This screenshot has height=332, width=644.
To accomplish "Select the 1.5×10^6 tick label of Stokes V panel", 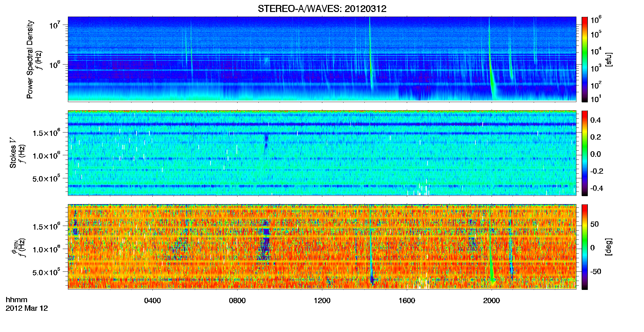I will 46,132.
